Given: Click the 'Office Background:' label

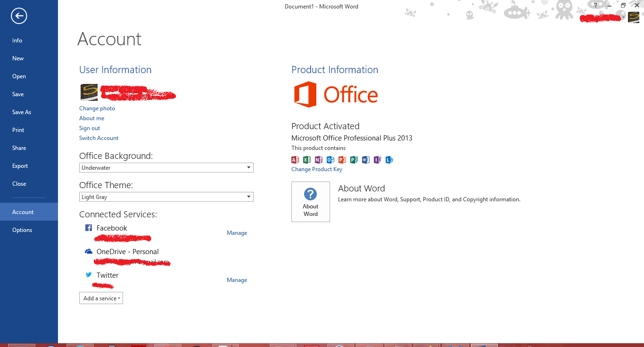Looking at the screenshot, I should (116, 156).
